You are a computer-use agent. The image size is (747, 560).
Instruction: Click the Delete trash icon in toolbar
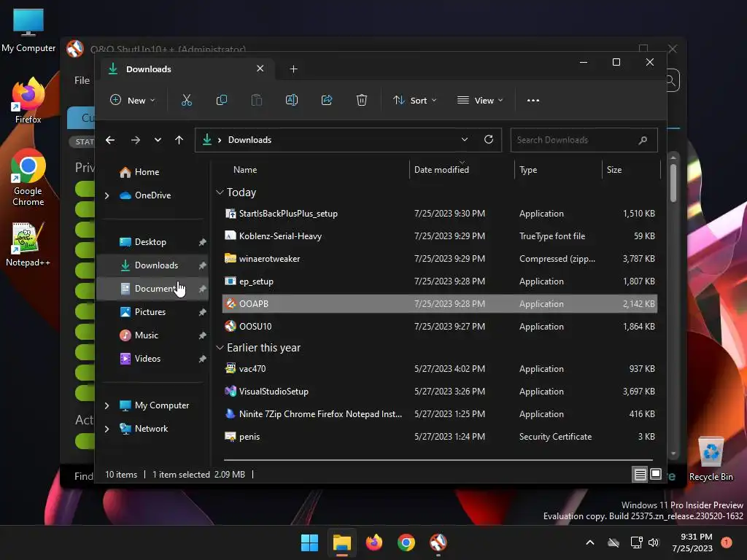[x=362, y=100]
